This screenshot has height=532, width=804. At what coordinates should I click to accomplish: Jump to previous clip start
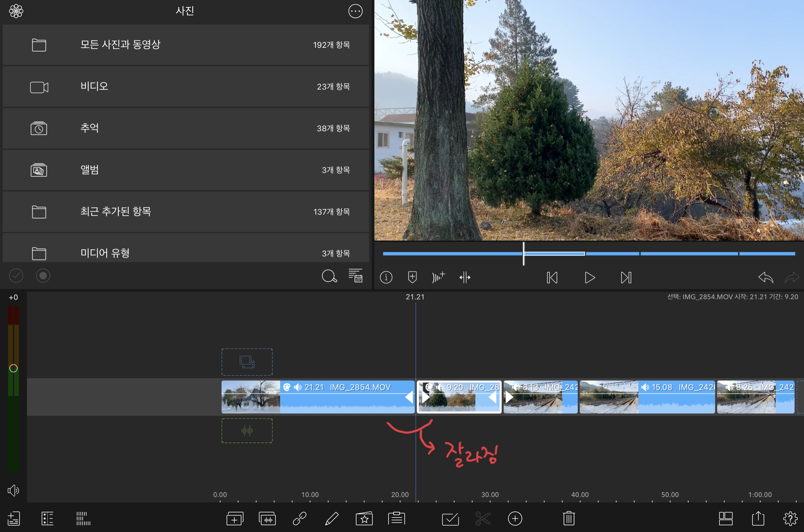552,277
